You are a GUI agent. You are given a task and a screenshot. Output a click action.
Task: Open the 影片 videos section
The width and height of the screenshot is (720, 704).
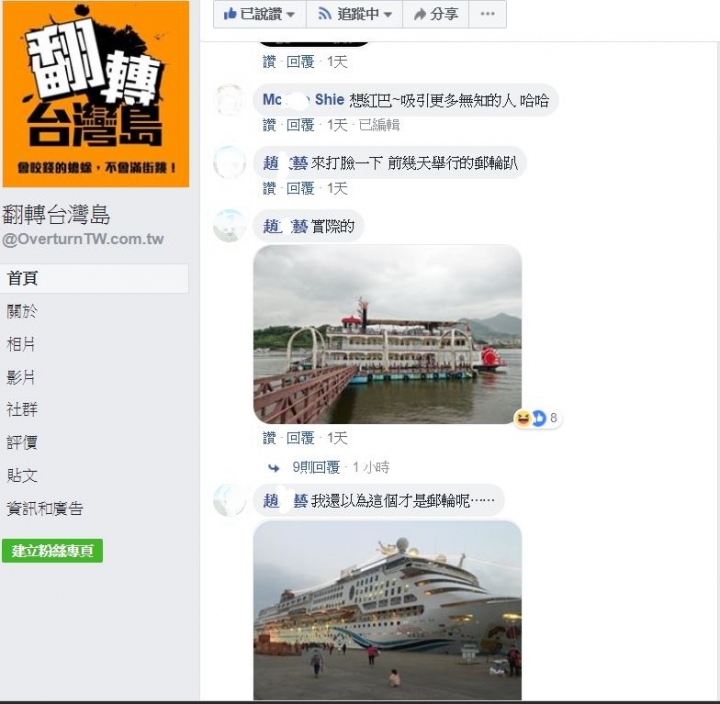tap(21, 377)
